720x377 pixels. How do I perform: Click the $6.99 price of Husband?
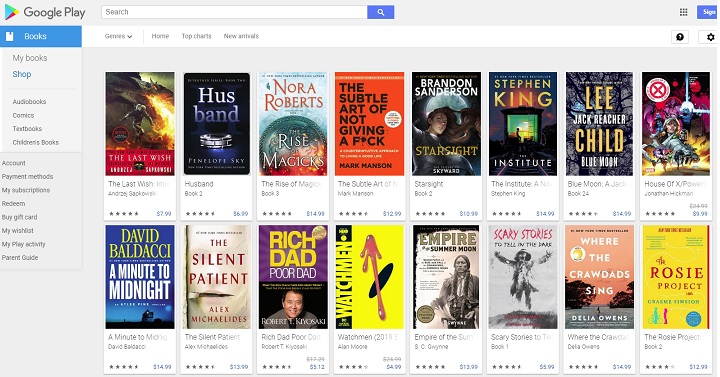[x=240, y=214]
